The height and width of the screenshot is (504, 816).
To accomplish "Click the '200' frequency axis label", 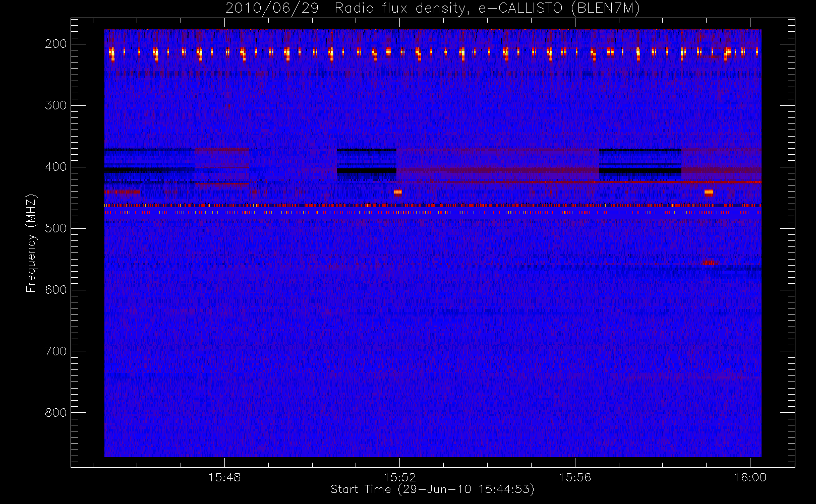I will point(56,44).
